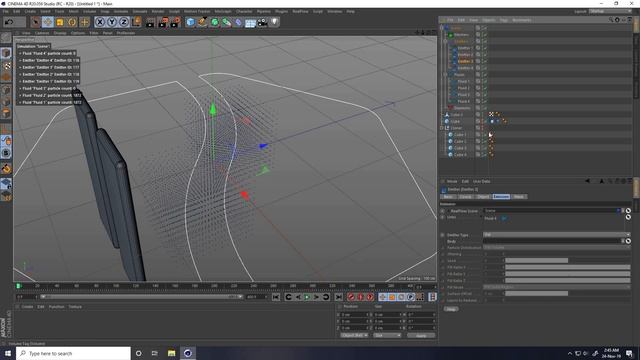Open the Emitter Type dropdown

557,235
